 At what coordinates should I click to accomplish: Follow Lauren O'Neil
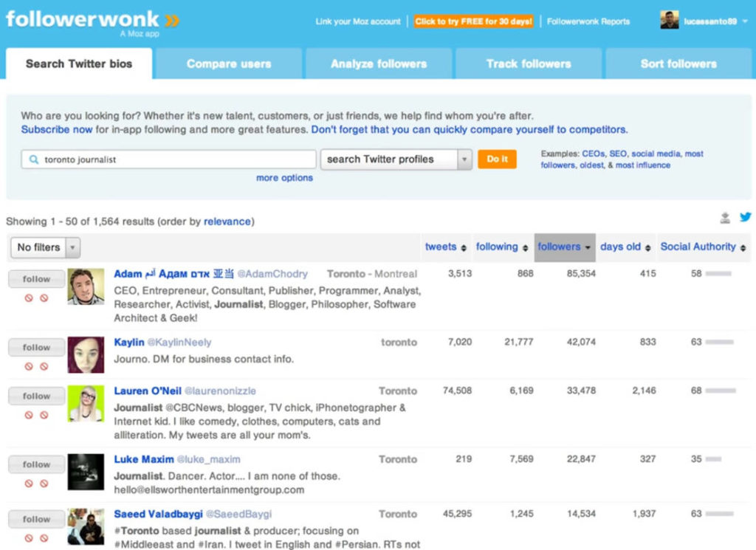pyautogui.click(x=36, y=396)
